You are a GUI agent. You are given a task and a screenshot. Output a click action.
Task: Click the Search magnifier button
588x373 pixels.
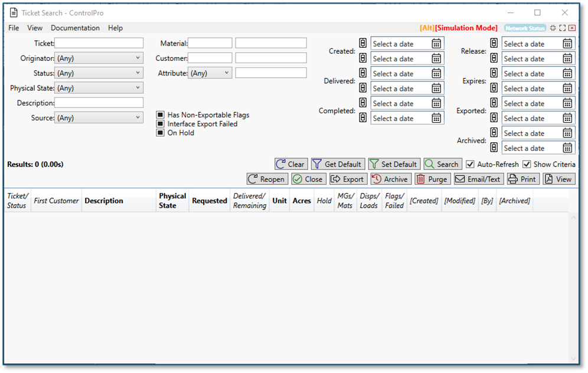point(442,164)
